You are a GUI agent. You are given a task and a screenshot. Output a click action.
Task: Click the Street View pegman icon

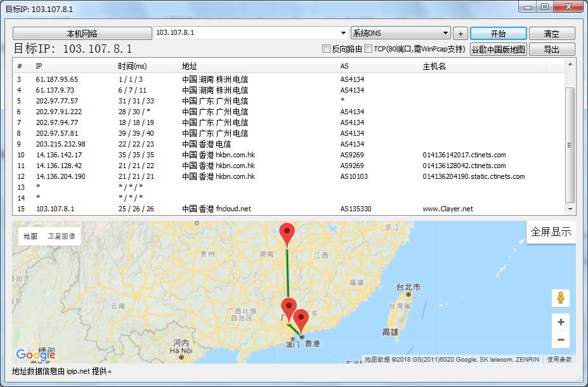click(x=560, y=298)
